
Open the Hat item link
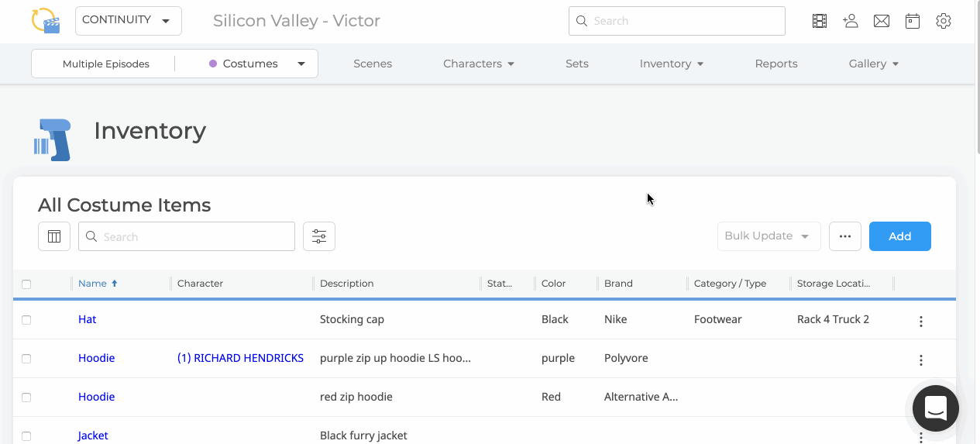tap(87, 319)
